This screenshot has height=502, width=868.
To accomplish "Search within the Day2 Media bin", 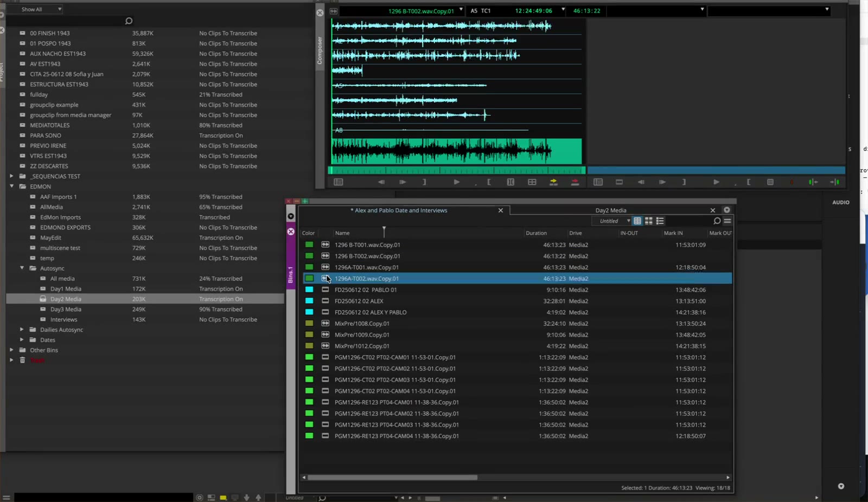I will [x=717, y=221].
